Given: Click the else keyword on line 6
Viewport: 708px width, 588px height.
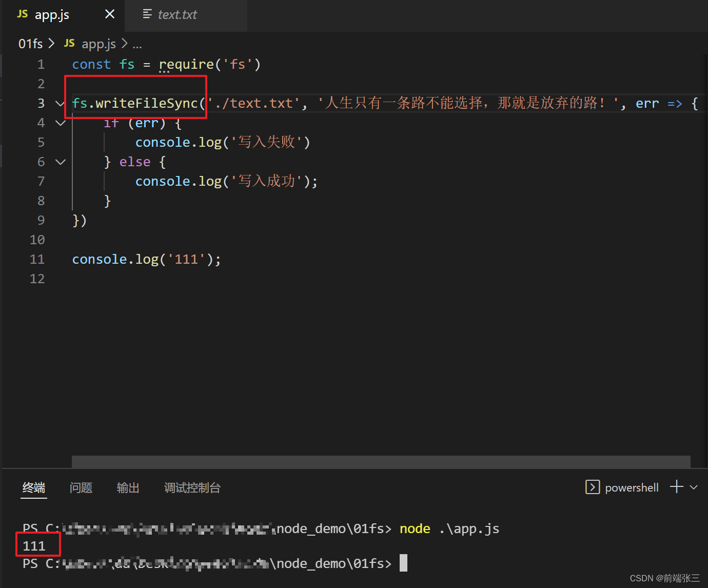Looking at the screenshot, I should (135, 162).
